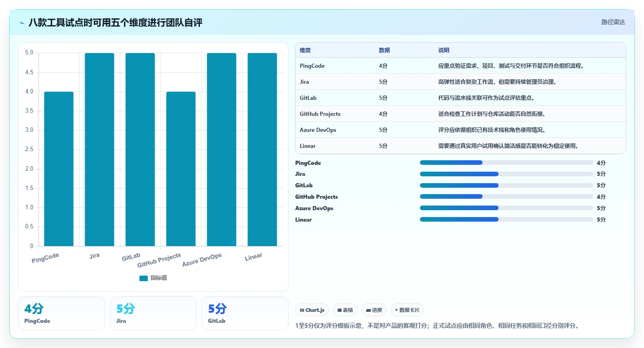Click the 4分 value in PingCode table row
Screen dimensions: 644x348
point(383,66)
